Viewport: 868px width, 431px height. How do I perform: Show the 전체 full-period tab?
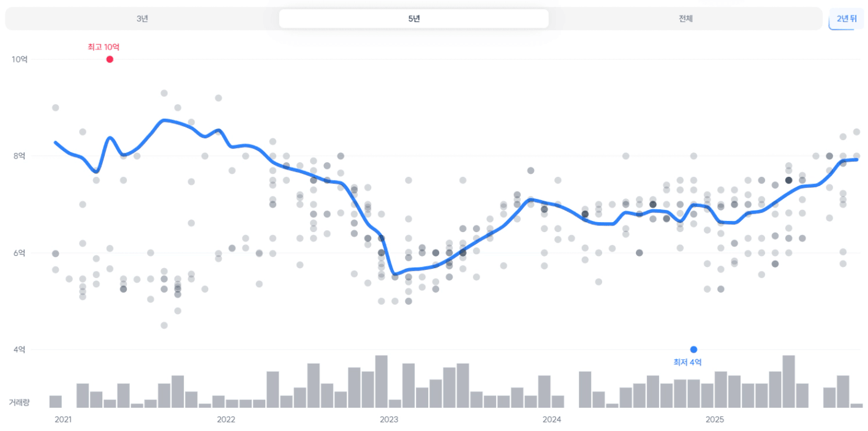[x=685, y=18]
